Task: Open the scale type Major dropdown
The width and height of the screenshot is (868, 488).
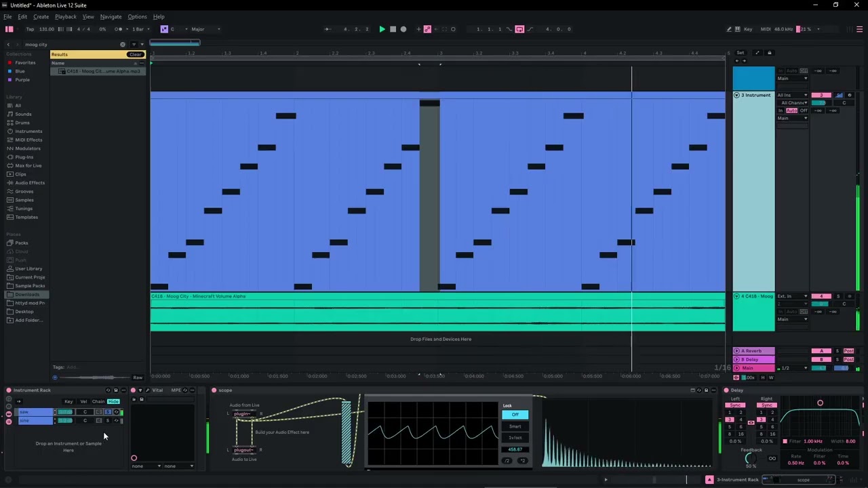Action: pyautogui.click(x=205, y=29)
